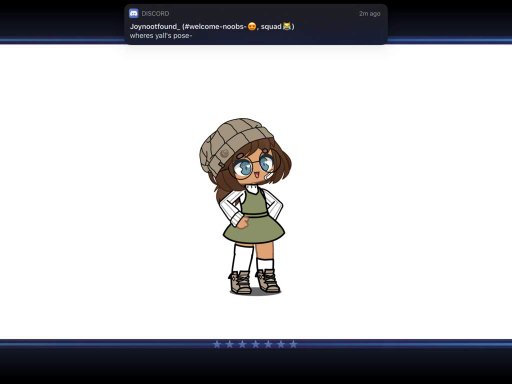
Task: Tap the character's left beige boot
Action: (x=240, y=282)
